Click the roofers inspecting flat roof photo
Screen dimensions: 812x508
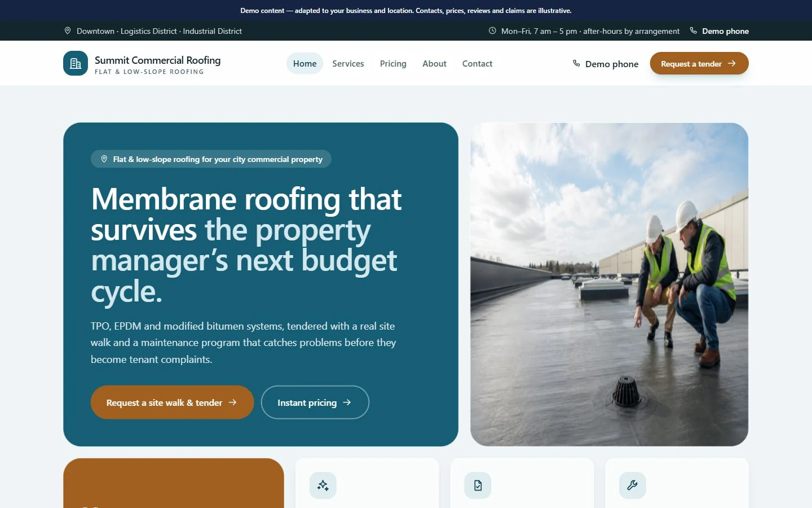pyautogui.click(x=609, y=284)
